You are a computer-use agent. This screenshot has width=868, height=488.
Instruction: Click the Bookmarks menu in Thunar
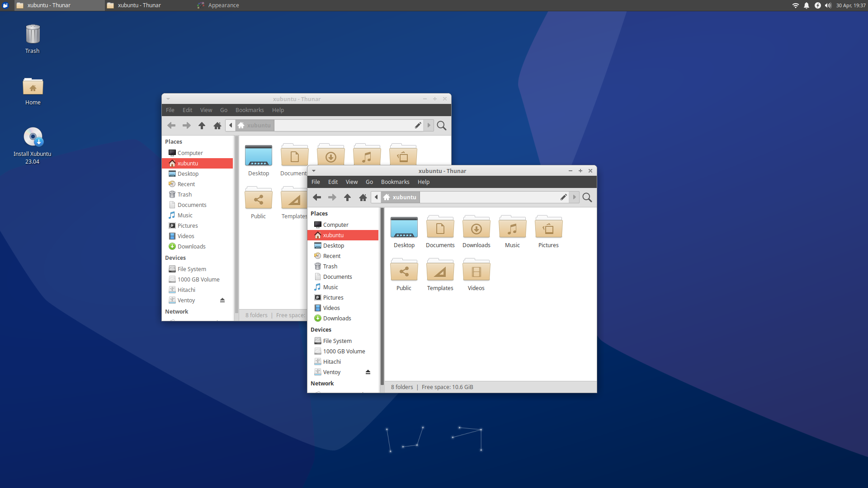395,182
